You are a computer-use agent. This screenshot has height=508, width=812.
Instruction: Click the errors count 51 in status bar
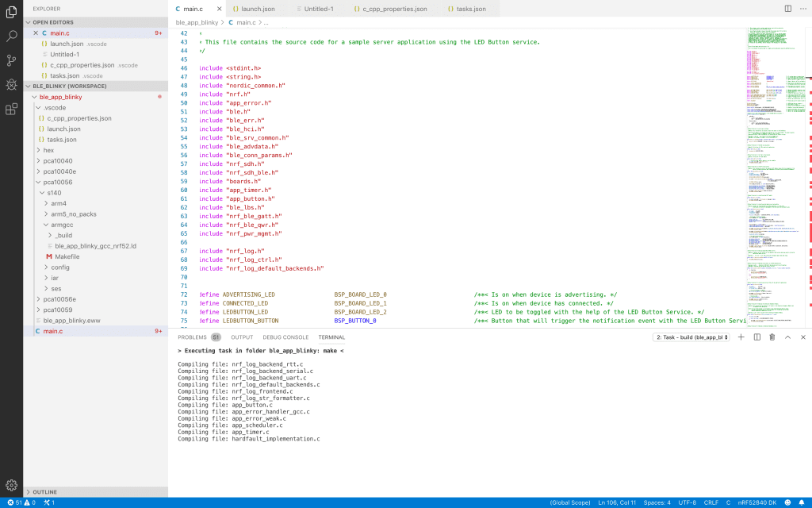[15, 502]
